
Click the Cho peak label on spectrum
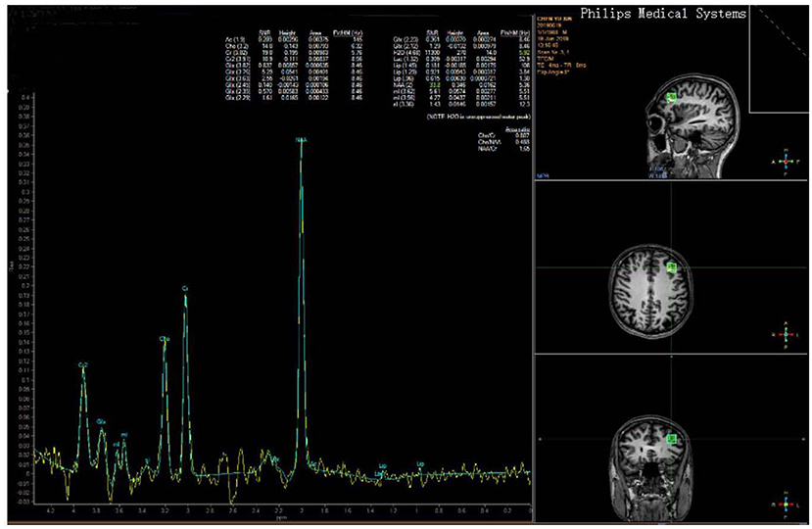[165, 339]
